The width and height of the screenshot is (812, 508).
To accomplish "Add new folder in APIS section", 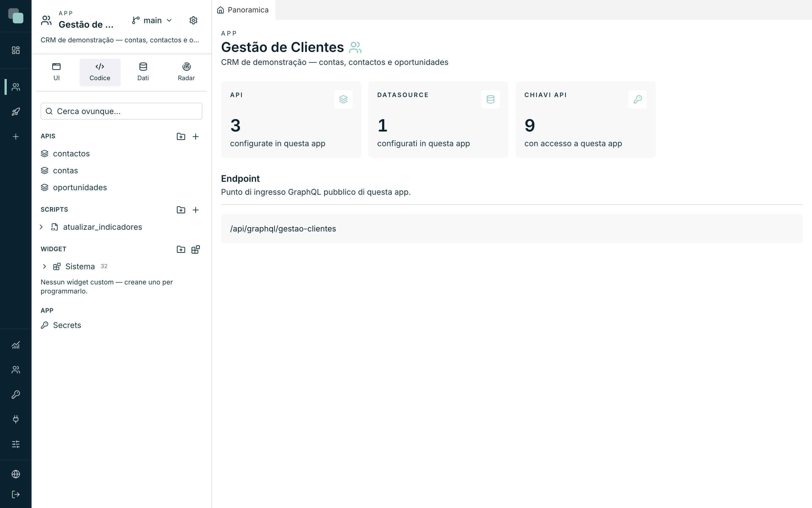I will tap(181, 136).
